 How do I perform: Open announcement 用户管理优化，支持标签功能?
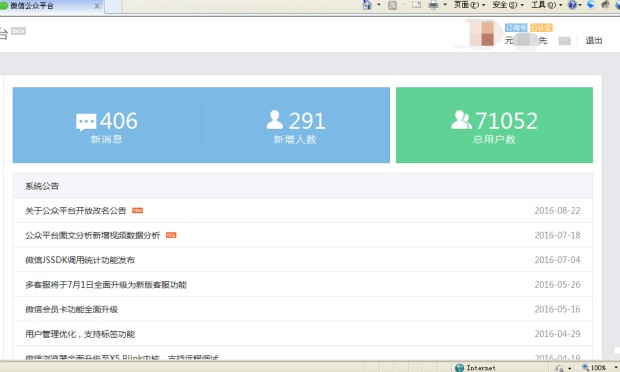(80, 334)
